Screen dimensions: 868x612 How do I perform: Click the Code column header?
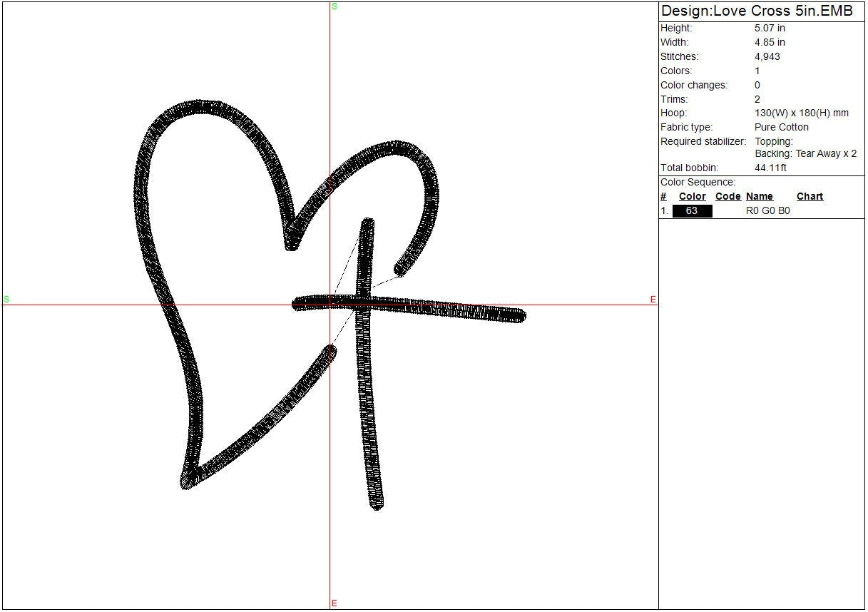(x=727, y=196)
